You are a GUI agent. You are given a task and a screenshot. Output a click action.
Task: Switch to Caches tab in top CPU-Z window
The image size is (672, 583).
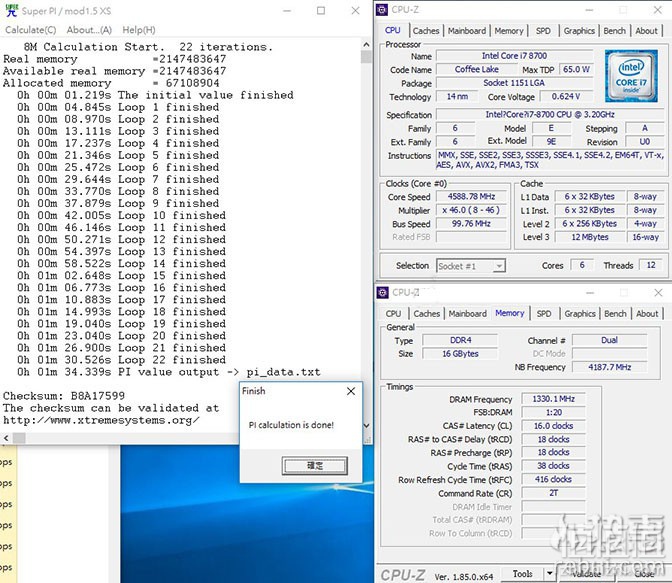tap(426, 31)
